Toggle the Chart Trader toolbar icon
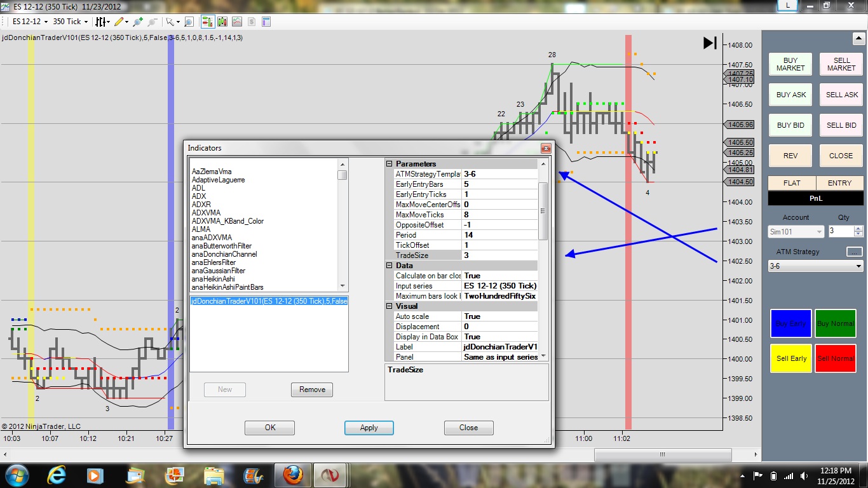 click(x=208, y=22)
